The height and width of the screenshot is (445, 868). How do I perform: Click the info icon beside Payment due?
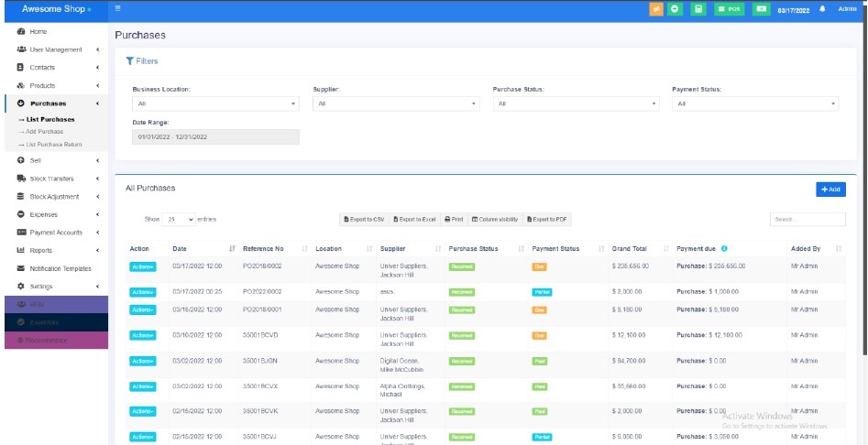click(x=724, y=249)
